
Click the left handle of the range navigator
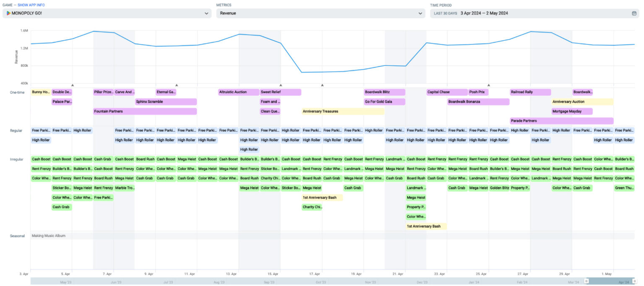(587, 281)
